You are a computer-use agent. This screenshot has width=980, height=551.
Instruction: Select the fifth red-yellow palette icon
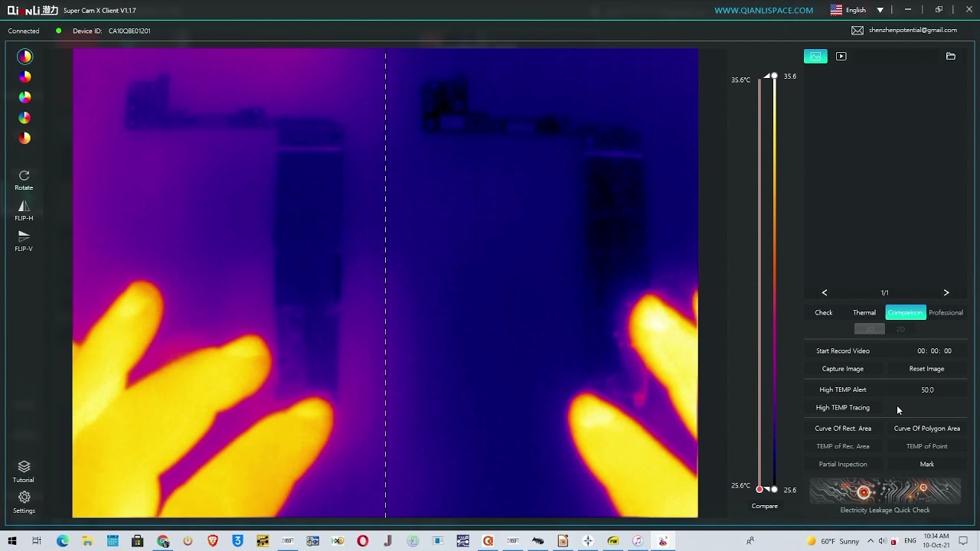pyautogui.click(x=24, y=139)
